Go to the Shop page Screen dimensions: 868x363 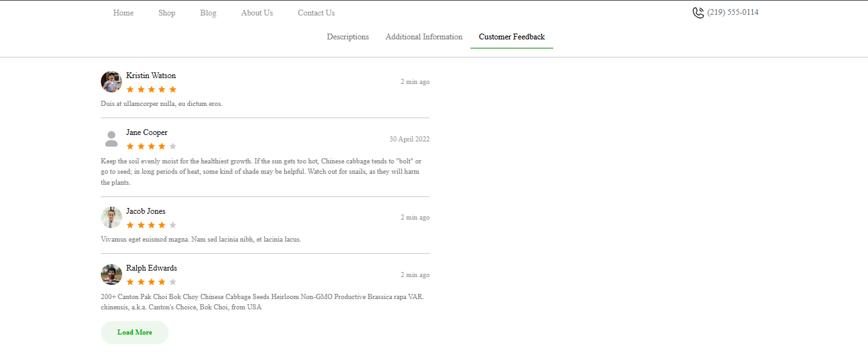pyautogui.click(x=167, y=13)
